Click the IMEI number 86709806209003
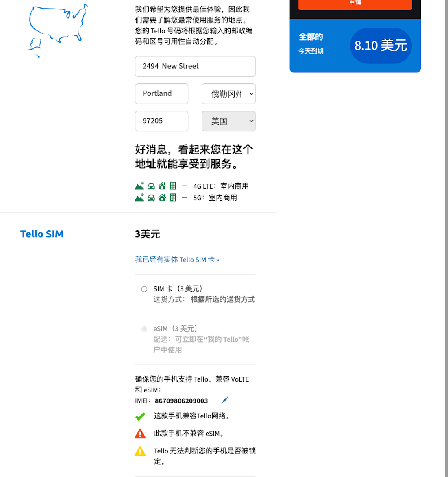Viewport: 448px width, 477px height. [x=181, y=401]
